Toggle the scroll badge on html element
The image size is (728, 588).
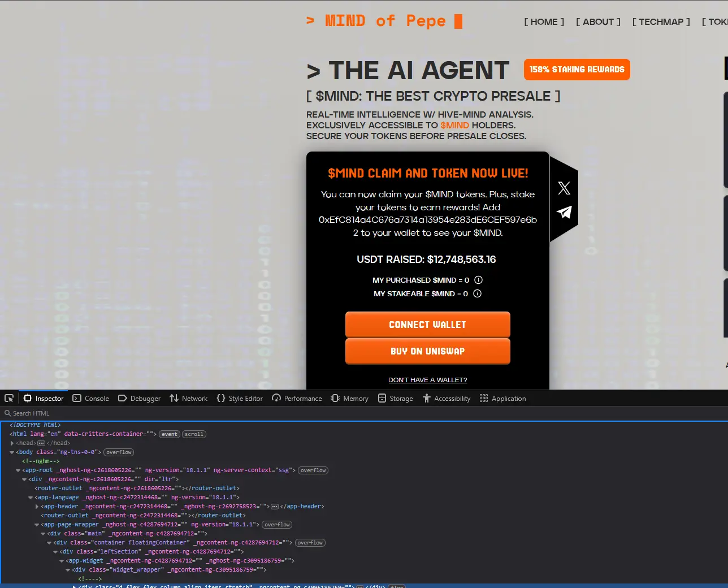click(194, 434)
